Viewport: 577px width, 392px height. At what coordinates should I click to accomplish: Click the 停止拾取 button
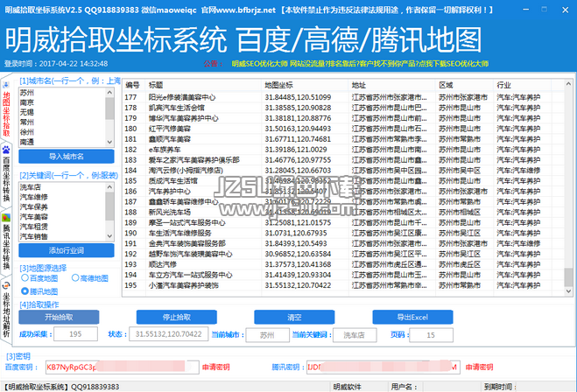[177, 318]
